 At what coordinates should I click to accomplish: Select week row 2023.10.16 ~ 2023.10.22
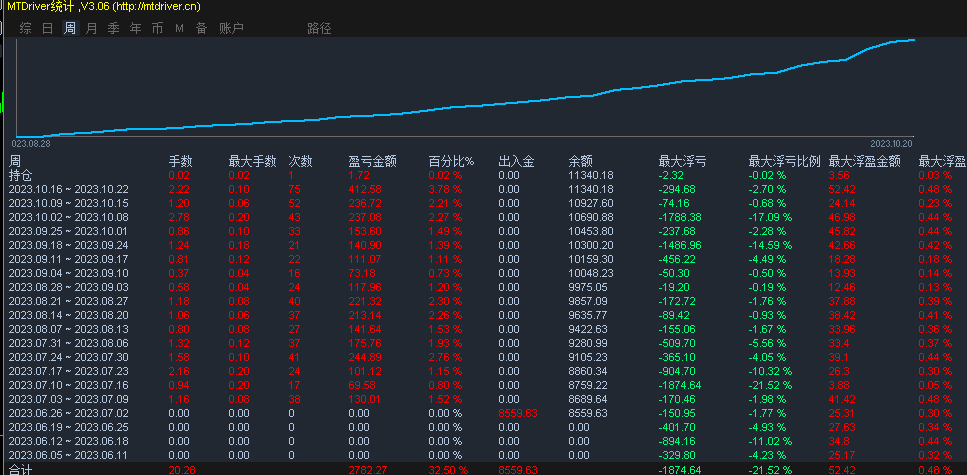pos(68,189)
